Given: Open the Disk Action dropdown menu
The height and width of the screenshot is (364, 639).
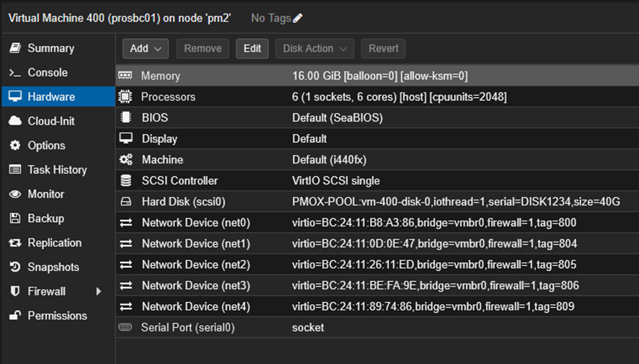Looking at the screenshot, I should pos(314,48).
